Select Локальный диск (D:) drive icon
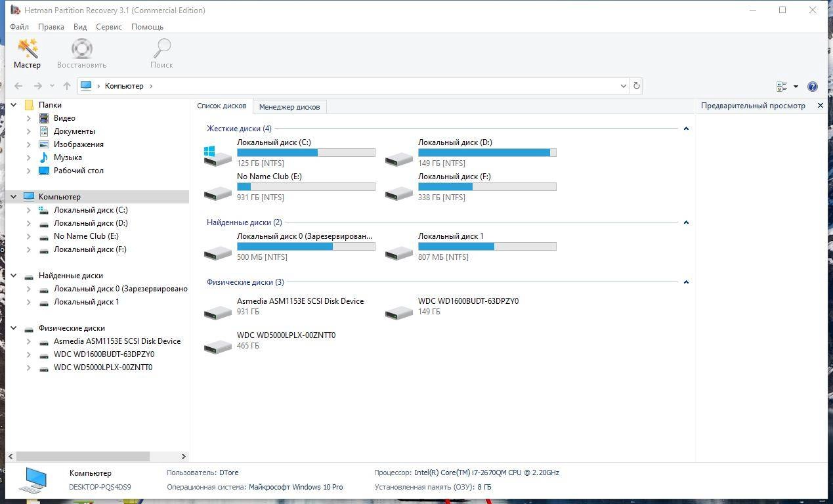 click(x=399, y=158)
